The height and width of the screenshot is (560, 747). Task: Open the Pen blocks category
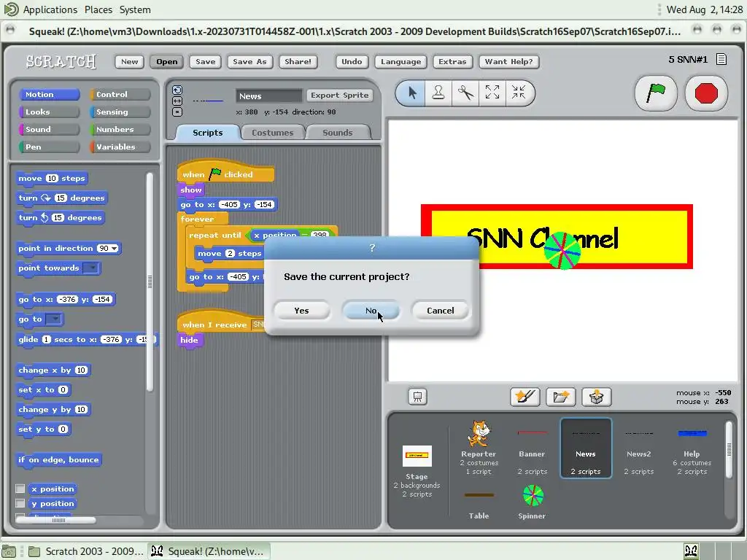pos(49,147)
